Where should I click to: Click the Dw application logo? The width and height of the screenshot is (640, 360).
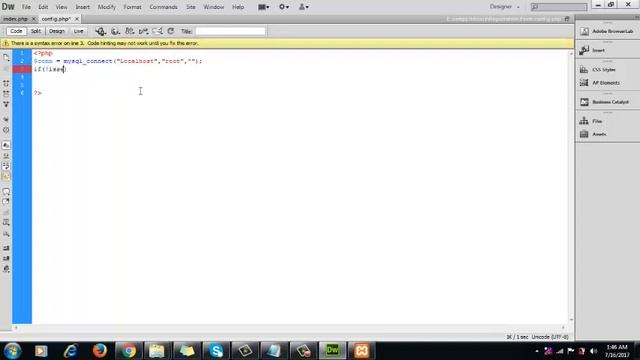[8, 7]
